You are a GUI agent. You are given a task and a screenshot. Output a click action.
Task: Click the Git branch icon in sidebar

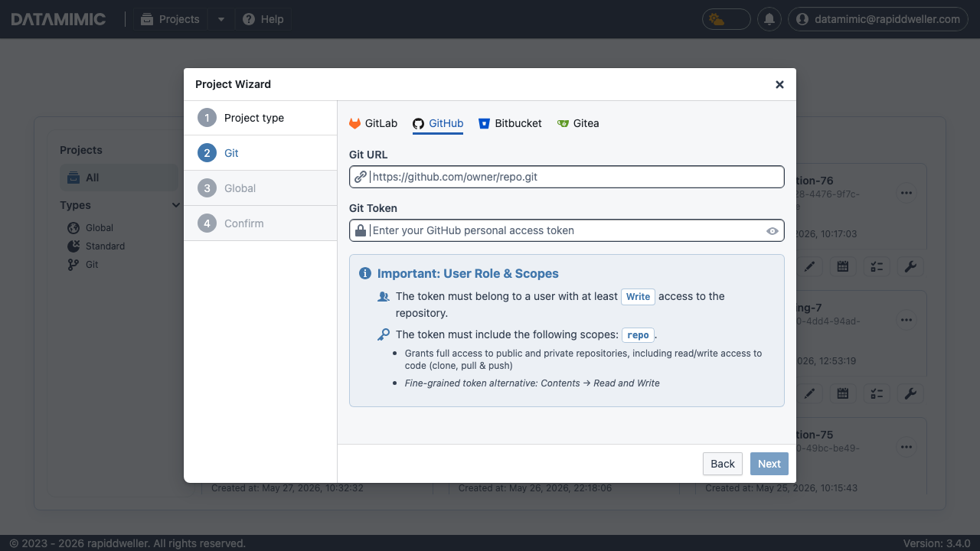tap(73, 265)
